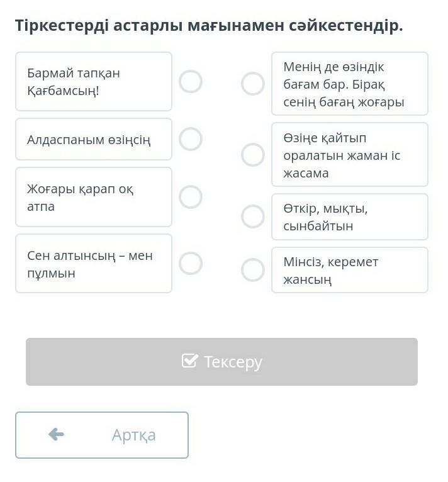Click the 'Өткір, мықты, сынбайтын' answer card
Screen dimensions: 448x482
tap(350, 217)
